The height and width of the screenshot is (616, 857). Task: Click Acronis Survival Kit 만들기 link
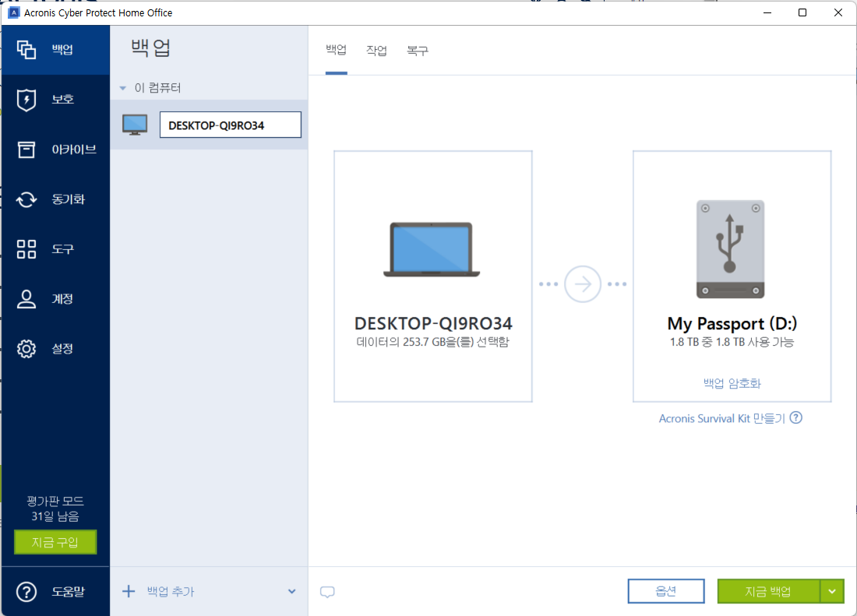722,418
